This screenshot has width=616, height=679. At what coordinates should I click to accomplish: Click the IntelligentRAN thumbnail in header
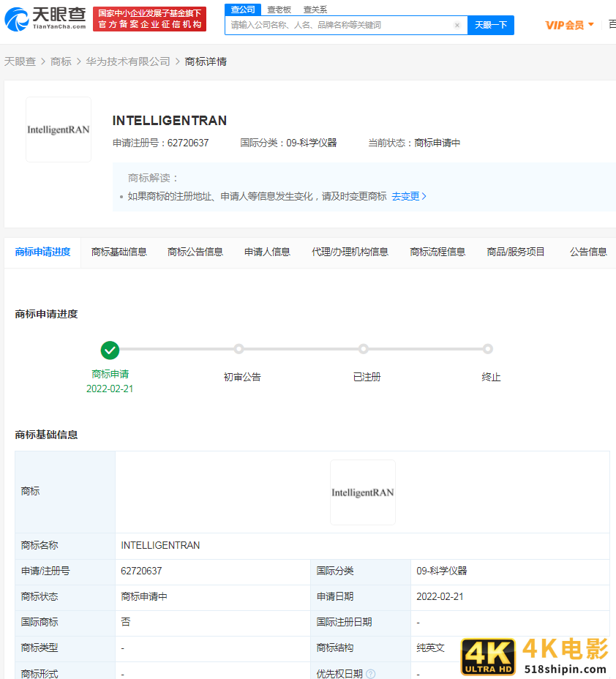[59, 130]
